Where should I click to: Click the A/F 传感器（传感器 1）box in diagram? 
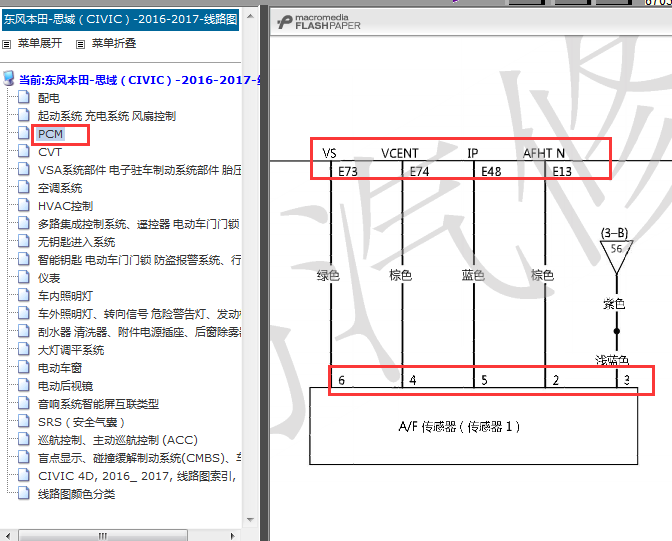click(x=474, y=426)
